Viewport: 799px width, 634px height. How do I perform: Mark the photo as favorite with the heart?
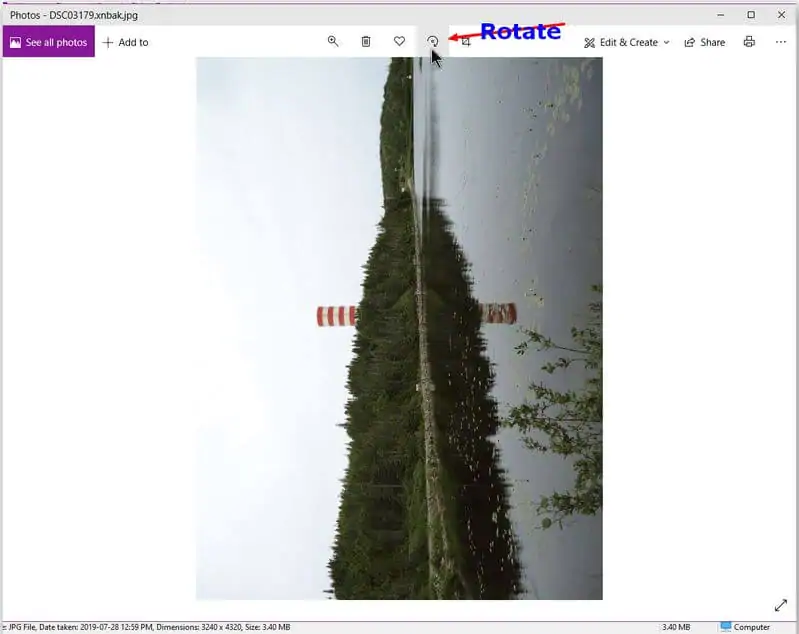400,41
